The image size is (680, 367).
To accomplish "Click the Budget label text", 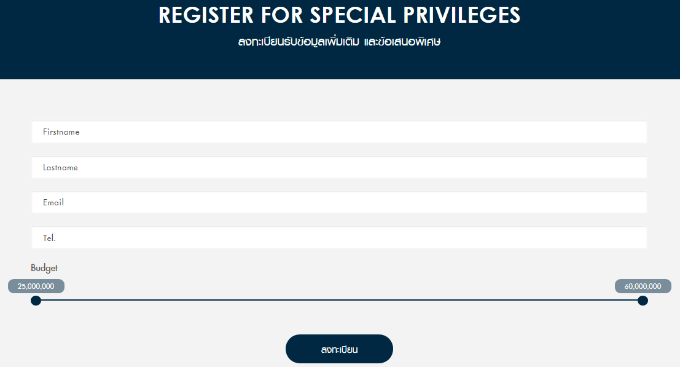I will click(44, 268).
